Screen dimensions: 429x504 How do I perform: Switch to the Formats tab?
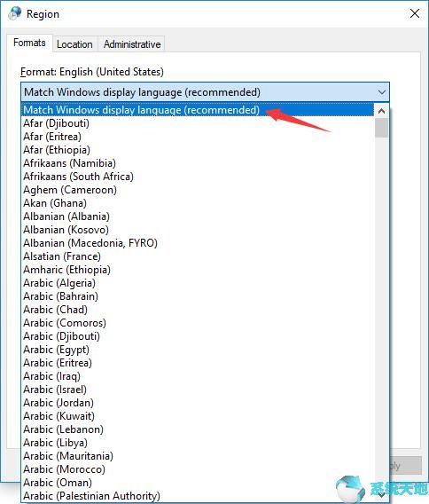(29, 43)
